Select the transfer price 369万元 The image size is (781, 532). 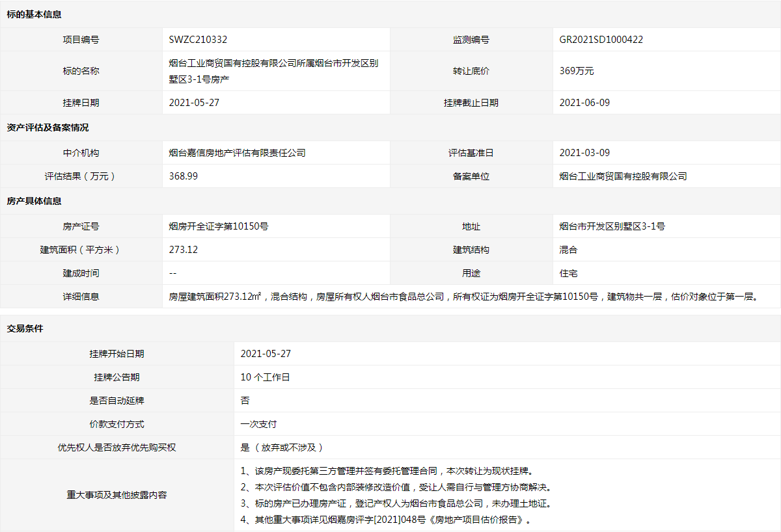click(577, 72)
